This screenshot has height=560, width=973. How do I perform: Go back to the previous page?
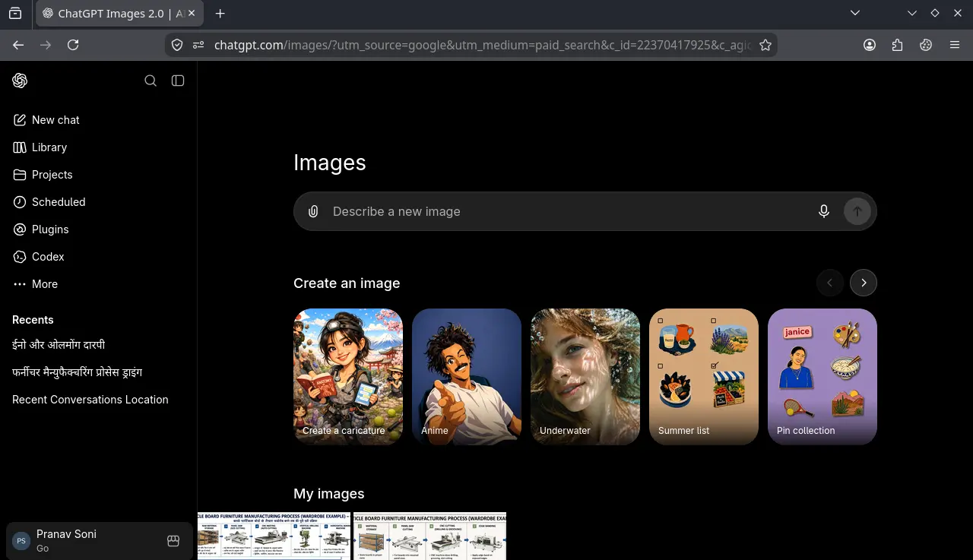point(18,45)
